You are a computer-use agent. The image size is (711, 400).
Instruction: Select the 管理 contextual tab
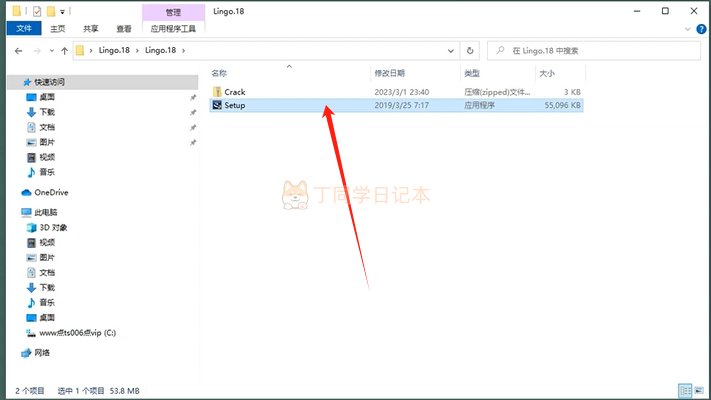[173, 12]
